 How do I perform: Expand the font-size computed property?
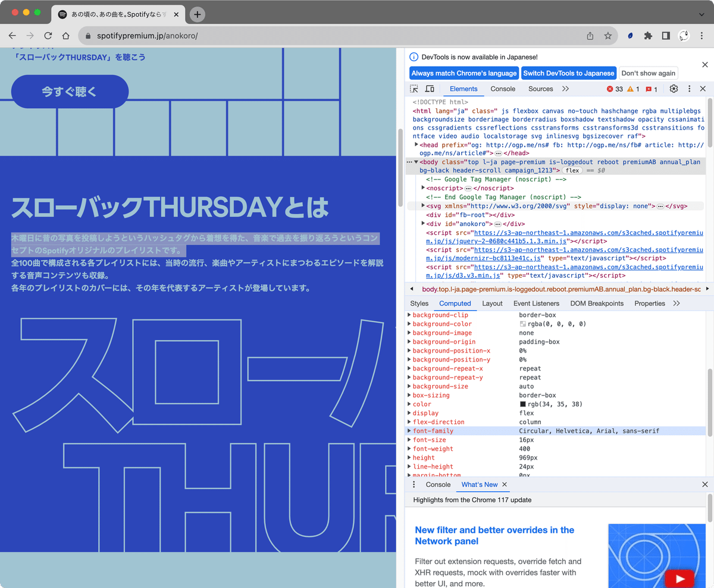(409, 440)
